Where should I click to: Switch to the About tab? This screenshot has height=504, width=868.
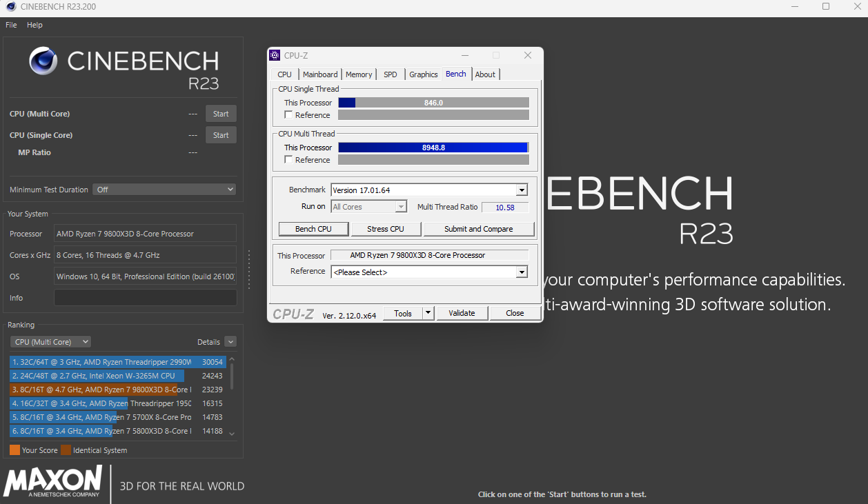pyautogui.click(x=485, y=74)
